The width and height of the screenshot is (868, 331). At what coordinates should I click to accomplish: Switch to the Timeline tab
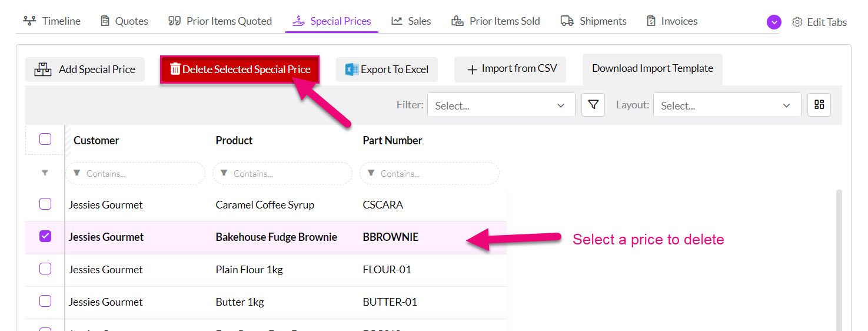pyautogui.click(x=52, y=21)
